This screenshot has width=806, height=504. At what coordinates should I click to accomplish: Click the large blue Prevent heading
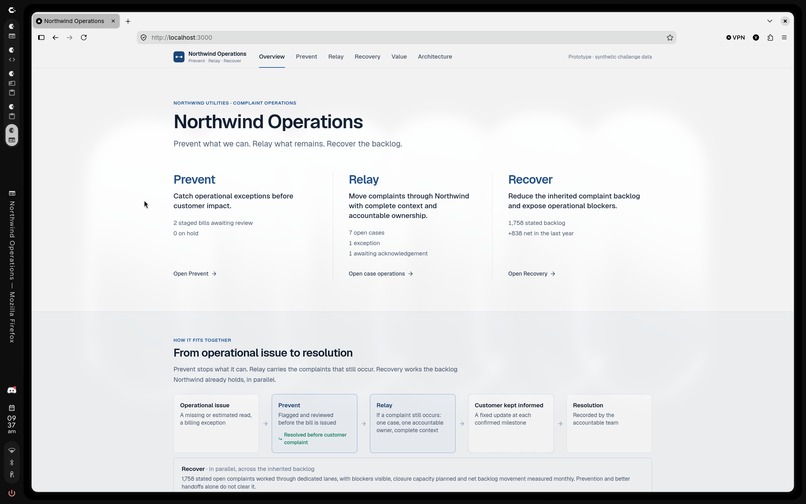coord(194,179)
